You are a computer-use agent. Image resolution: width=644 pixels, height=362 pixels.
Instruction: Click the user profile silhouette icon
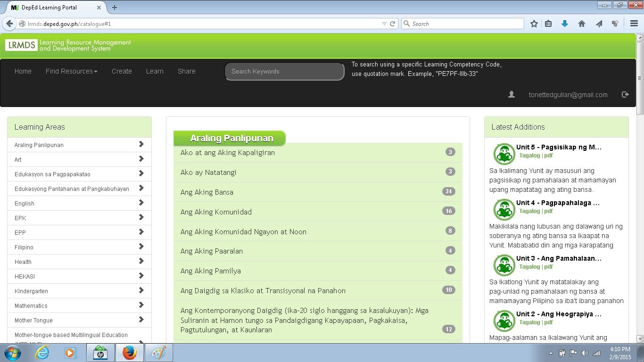tap(512, 94)
